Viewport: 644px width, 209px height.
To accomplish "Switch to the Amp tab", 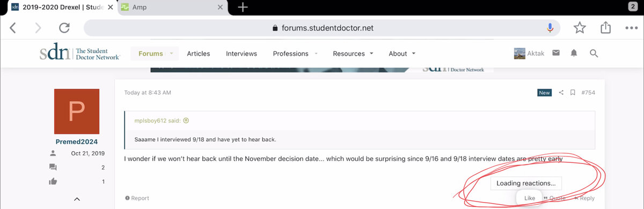I will [166, 7].
